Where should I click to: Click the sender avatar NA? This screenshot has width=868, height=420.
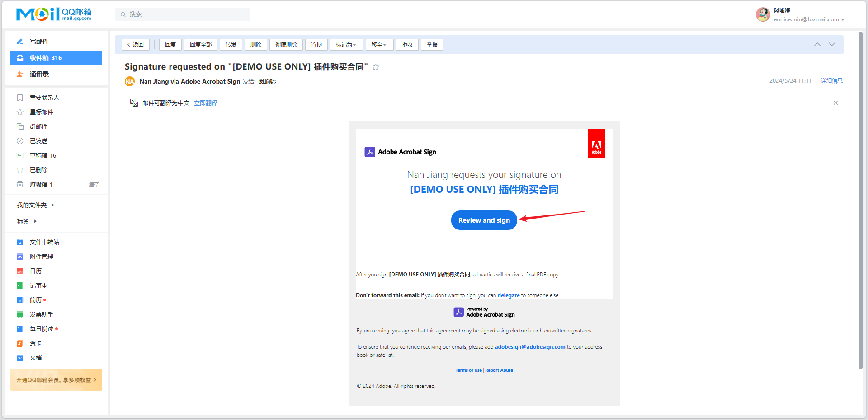tap(130, 81)
